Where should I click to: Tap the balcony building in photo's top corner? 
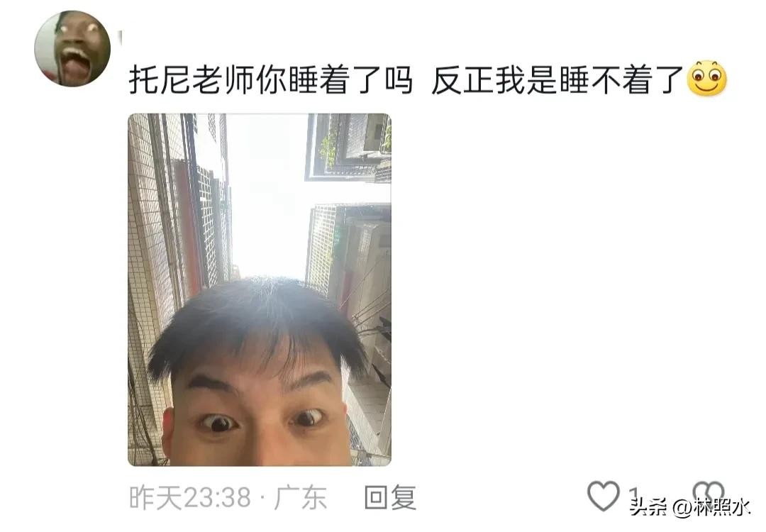(x=348, y=148)
